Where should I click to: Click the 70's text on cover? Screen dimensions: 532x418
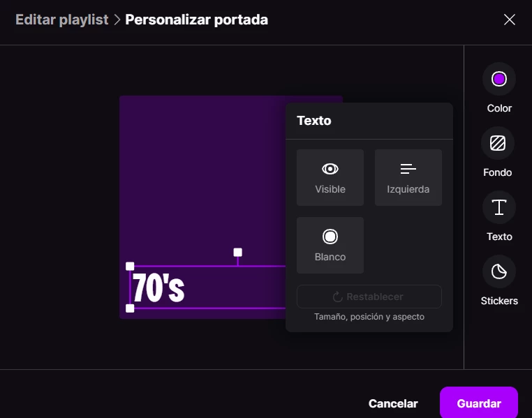(x=158, y=288)
